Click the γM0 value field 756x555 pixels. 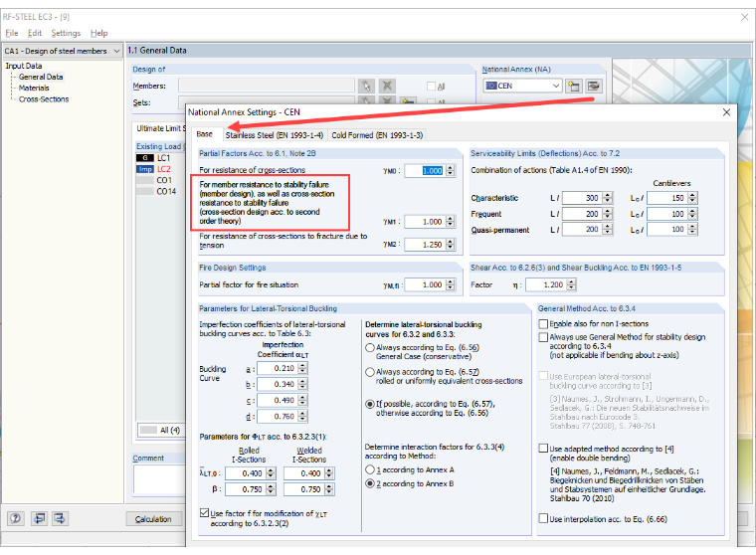(426, 170)
